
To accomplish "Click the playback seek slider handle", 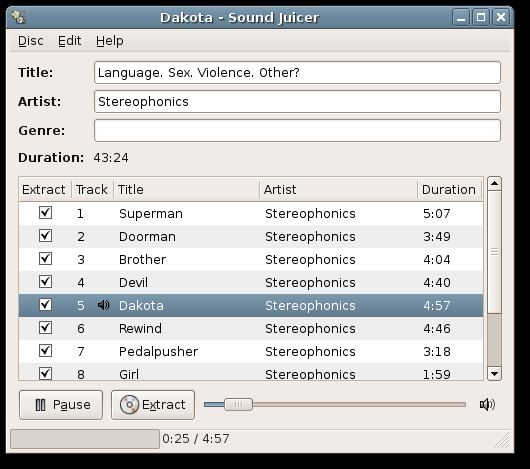I will pos(238,404).
